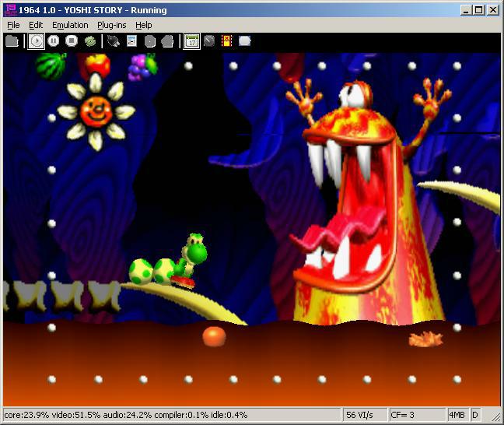Open the input plugin settings icon
504x425 pixels.
(114, 41)
